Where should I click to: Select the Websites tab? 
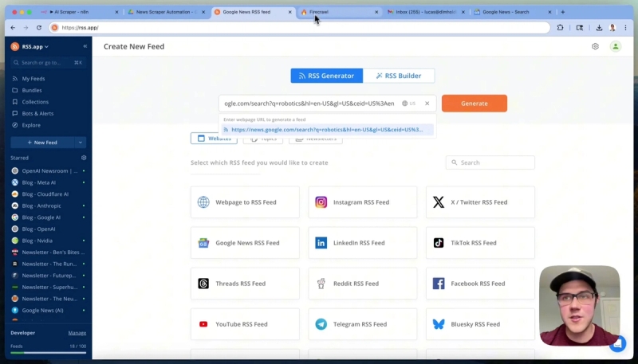click(214, 138)
